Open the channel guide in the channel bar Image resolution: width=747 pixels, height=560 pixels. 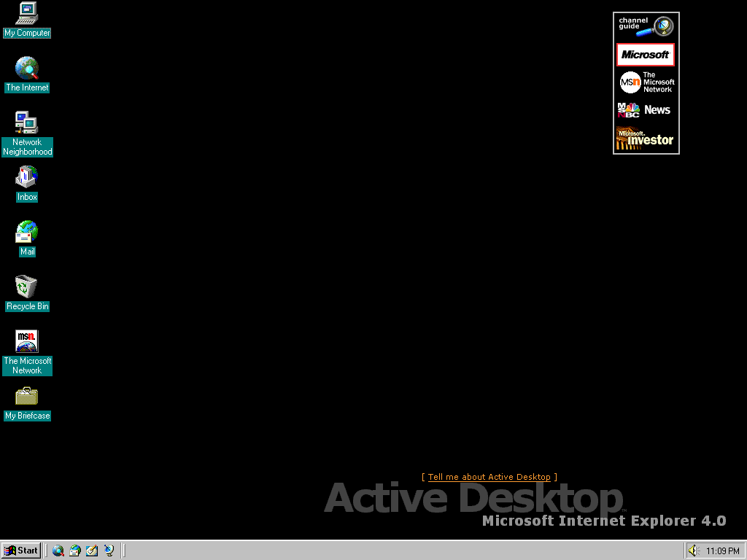646,27
